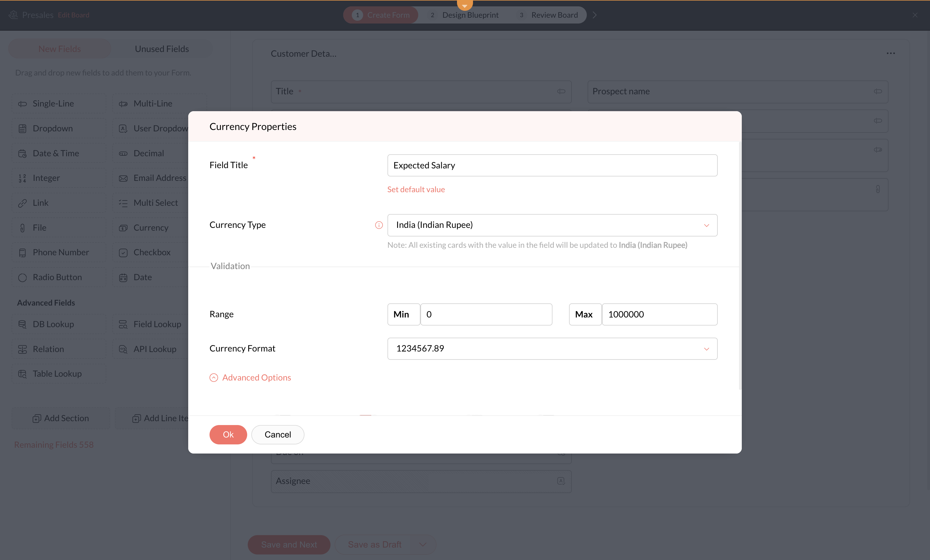Click the Radio Button field icon
Image resolution: width=930 pixels, height=560 pixels.
pos(22,278)
